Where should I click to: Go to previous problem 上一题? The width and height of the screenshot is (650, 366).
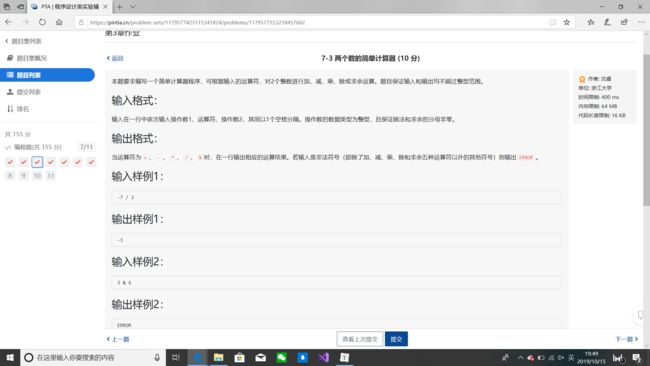point(118,339)
